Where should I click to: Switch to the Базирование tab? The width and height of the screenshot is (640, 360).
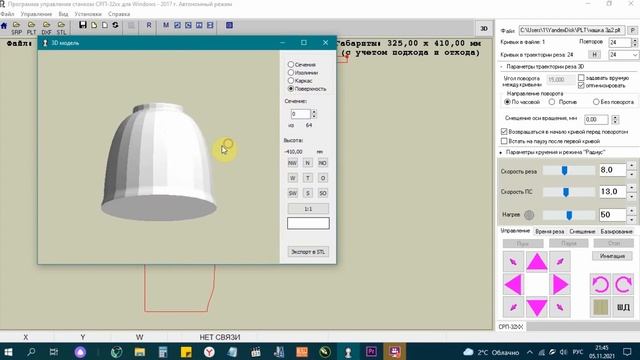616,231
